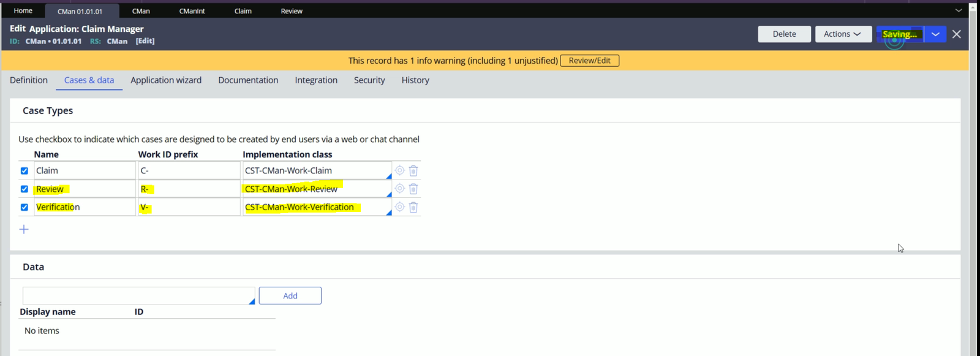Switch to the Claim top tab
The height and width of the screenshot is (356, 980).
click(x=243, y=11)
